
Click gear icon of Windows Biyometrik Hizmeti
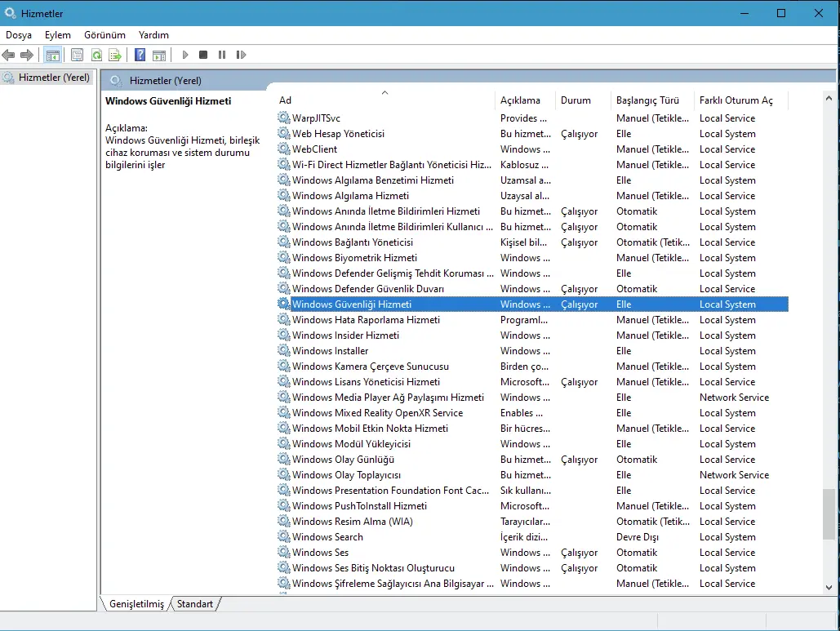(283, 257)
